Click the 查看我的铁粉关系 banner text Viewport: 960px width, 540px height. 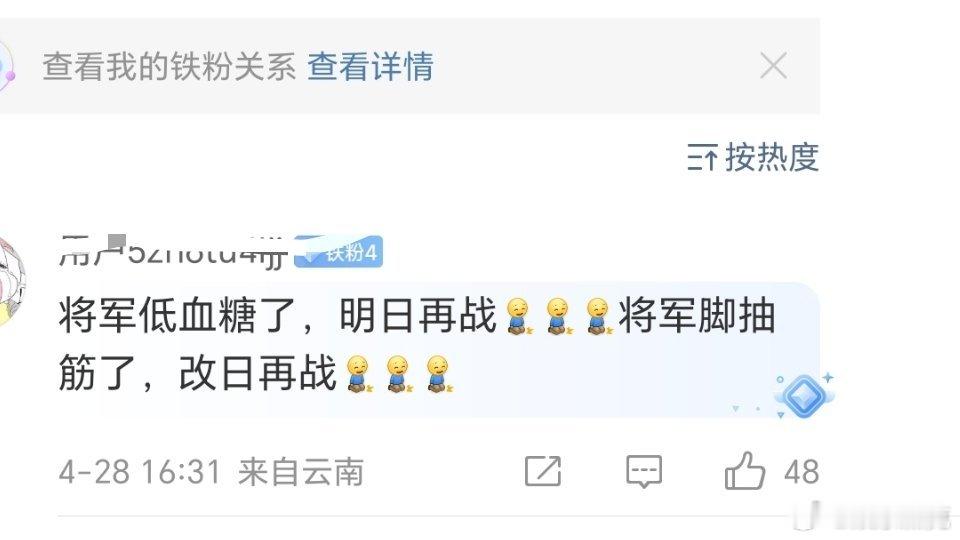tap(170, 66)
